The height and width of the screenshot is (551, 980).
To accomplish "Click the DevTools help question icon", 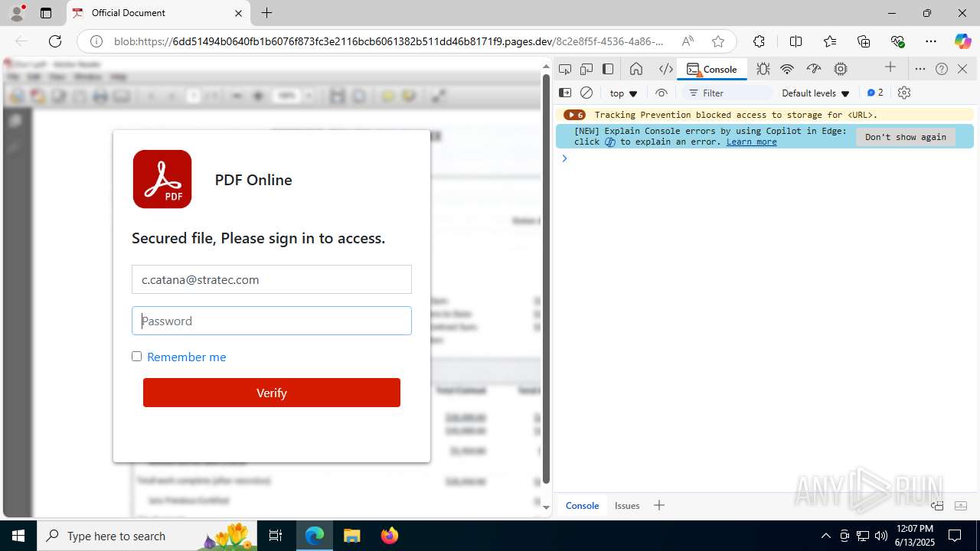I will tap(942, 69).
